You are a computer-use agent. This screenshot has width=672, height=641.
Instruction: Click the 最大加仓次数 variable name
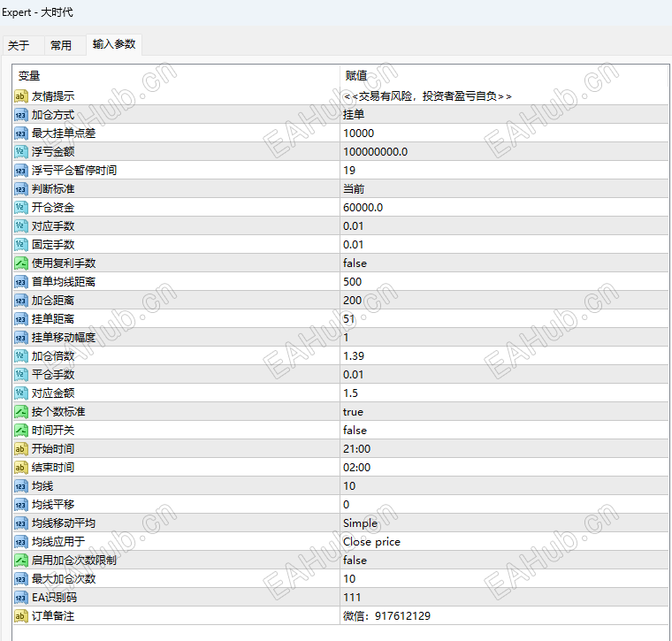coord(64,579)
